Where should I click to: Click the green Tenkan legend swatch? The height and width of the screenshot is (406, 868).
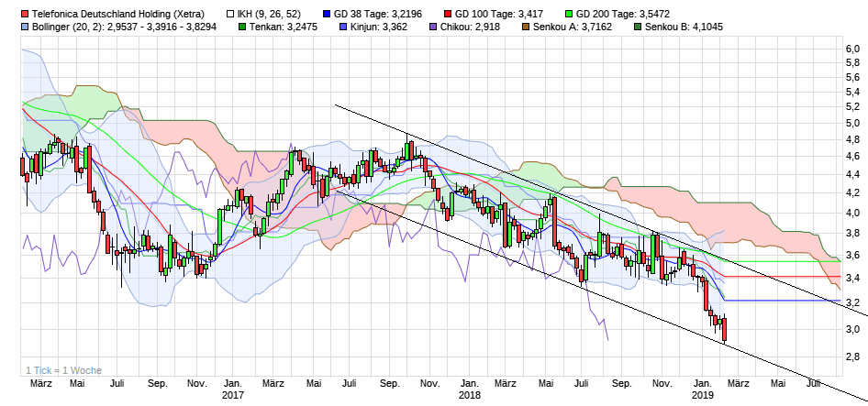242,27
